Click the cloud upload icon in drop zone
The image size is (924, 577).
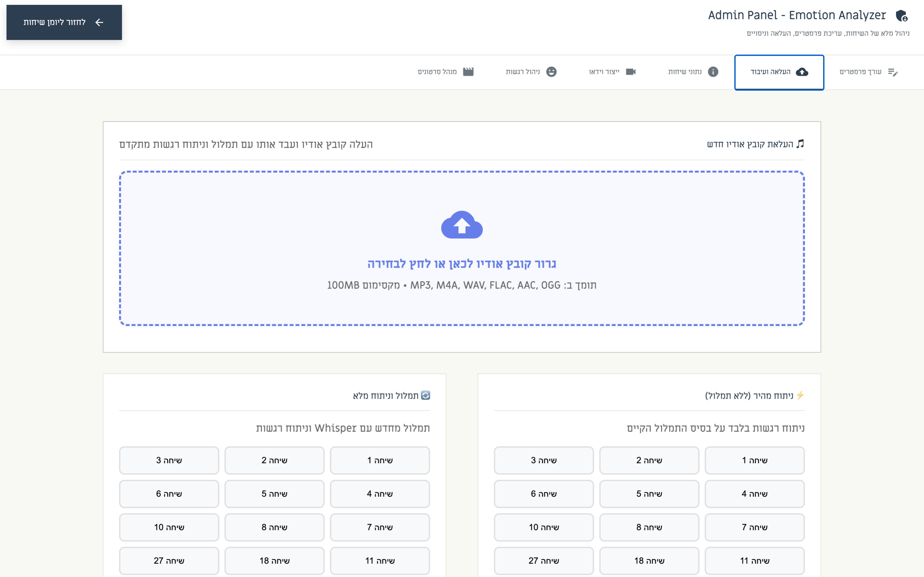462,225
